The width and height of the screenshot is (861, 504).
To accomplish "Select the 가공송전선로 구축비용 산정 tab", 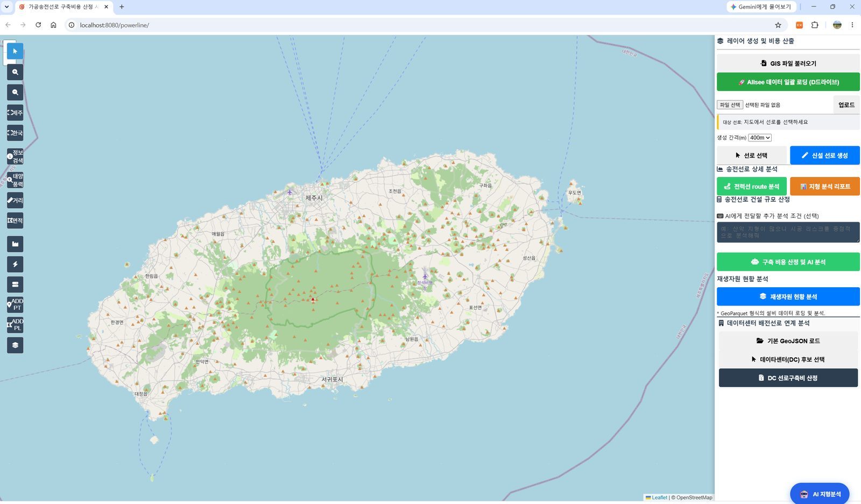I will 63,7.
